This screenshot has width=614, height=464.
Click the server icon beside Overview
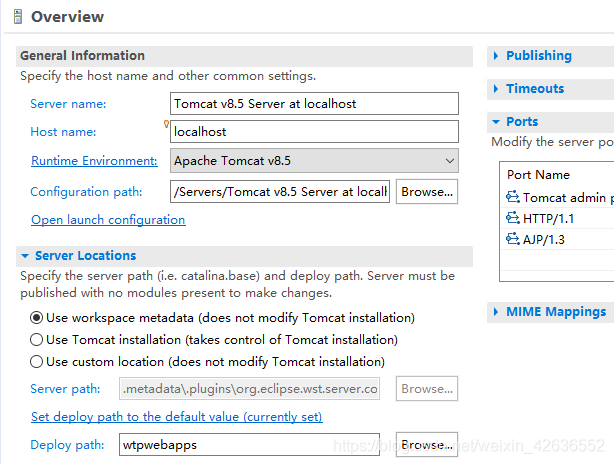tap(18, 17)
